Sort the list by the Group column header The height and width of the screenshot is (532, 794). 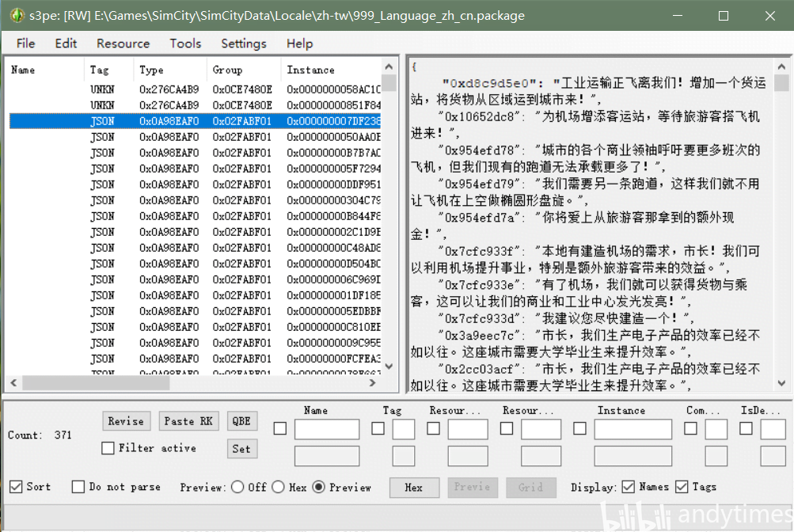(x=244, y=70)
